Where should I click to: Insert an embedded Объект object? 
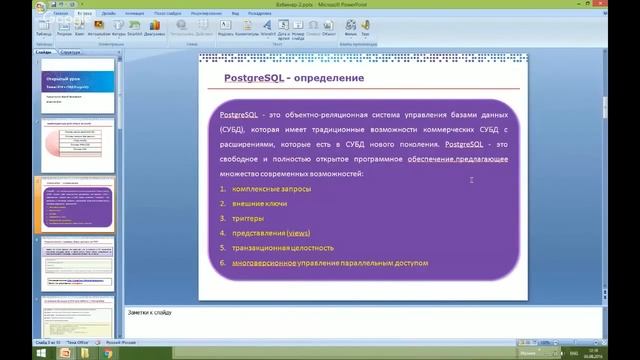[328, 28]
